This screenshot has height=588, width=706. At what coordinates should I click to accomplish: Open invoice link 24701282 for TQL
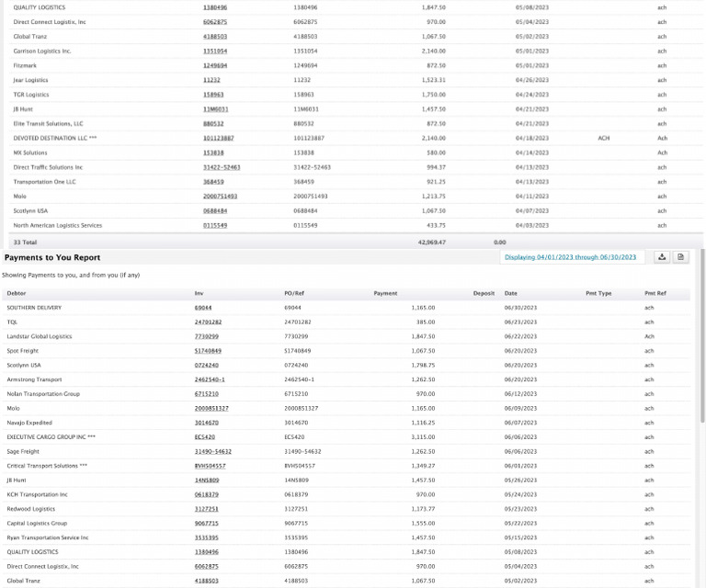208,322
